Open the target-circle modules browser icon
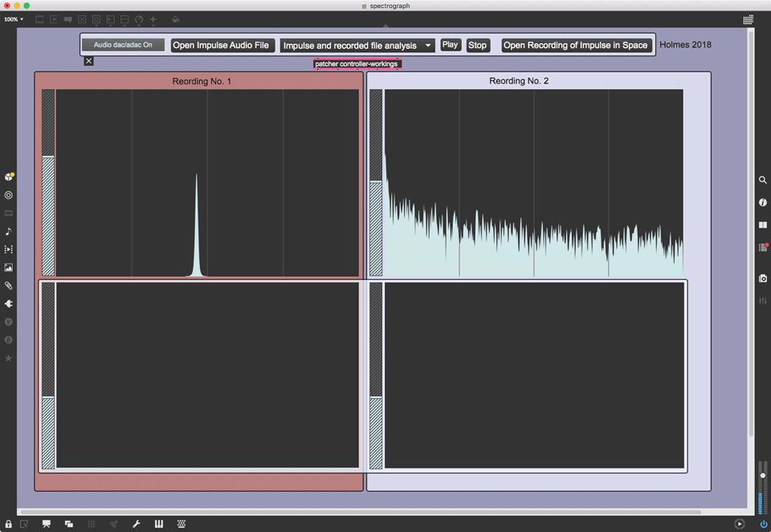Screen dimensions: 771x532 click(8, 195)
